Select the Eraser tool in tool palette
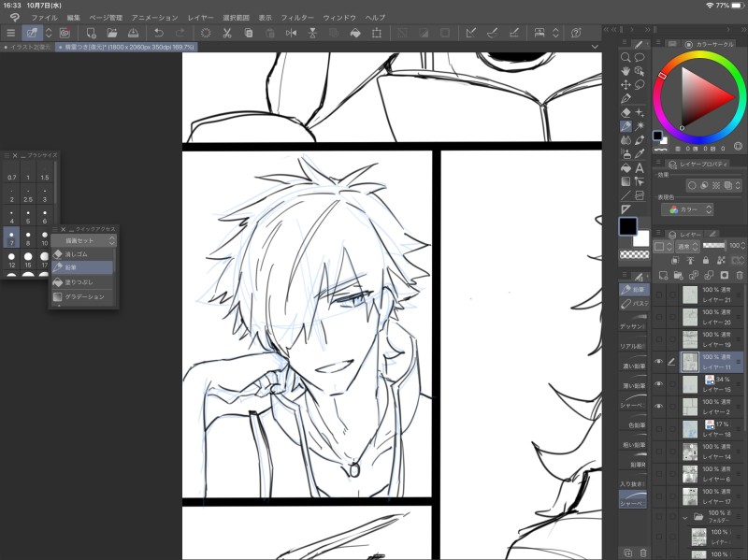Screen dimensions: 748x560 pyautogui.click(x=626, y=112)
